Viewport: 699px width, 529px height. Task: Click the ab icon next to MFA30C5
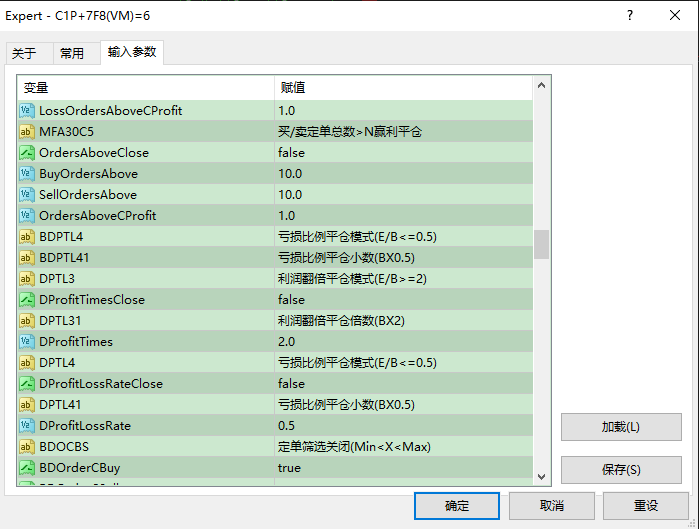(27, 131)
